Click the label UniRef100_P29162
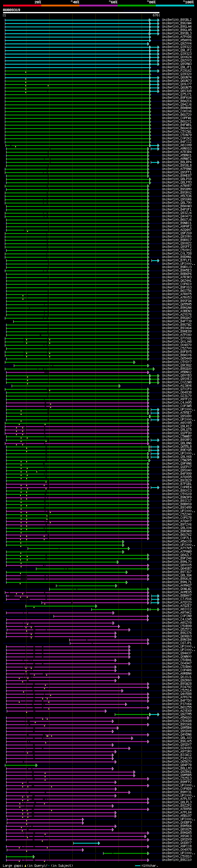 pos(177,71)
